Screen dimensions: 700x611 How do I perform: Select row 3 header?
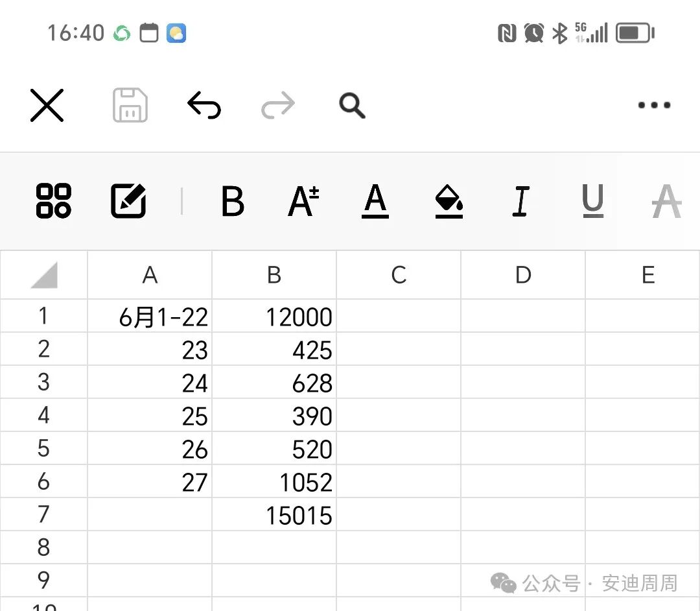[x=43, y=382]
